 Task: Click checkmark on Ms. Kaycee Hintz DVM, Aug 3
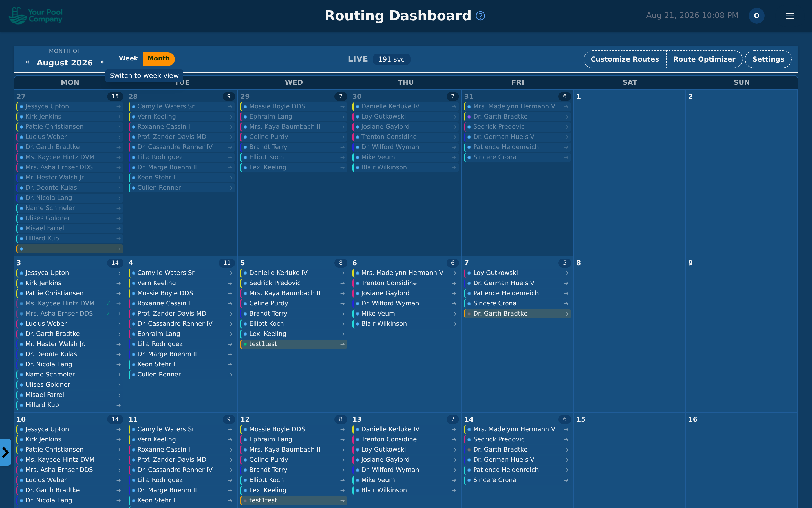click(x=108, y=303)
